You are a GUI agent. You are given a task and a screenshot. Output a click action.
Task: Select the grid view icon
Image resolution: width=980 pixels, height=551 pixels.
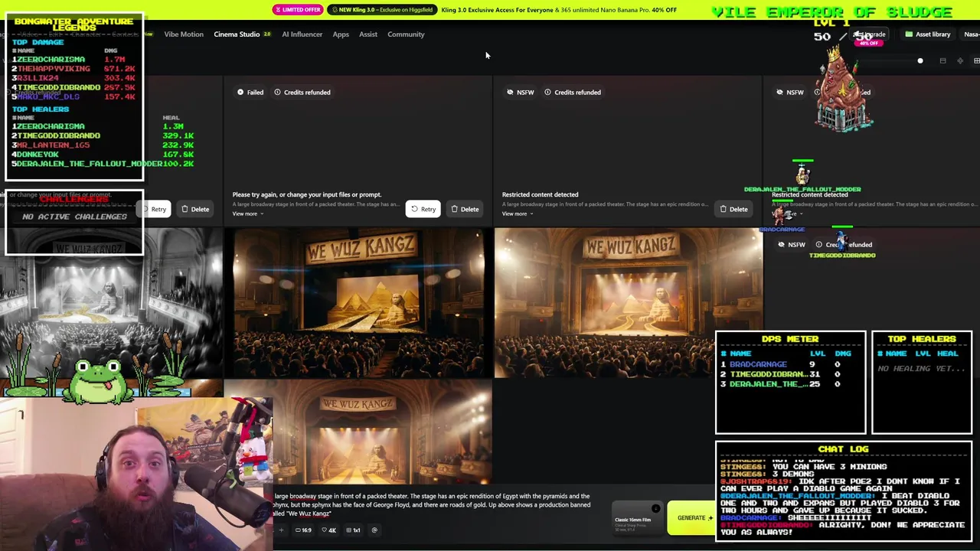976,60
